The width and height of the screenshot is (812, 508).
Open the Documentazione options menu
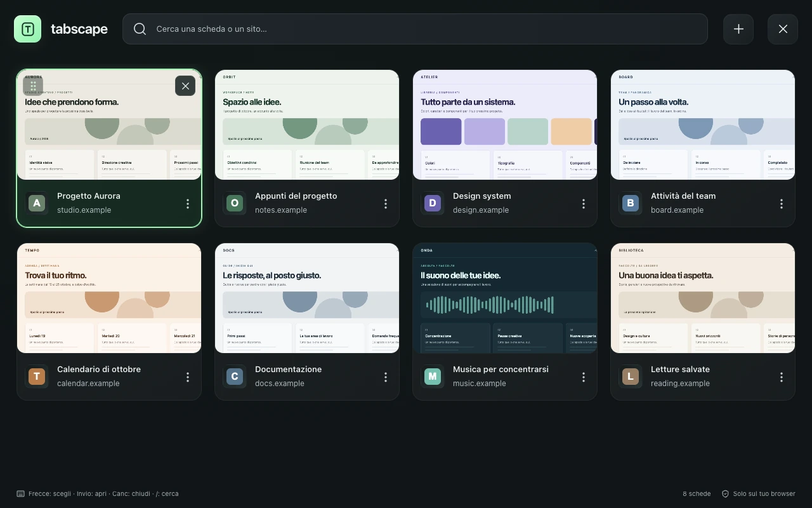click(x=386, y=377)
